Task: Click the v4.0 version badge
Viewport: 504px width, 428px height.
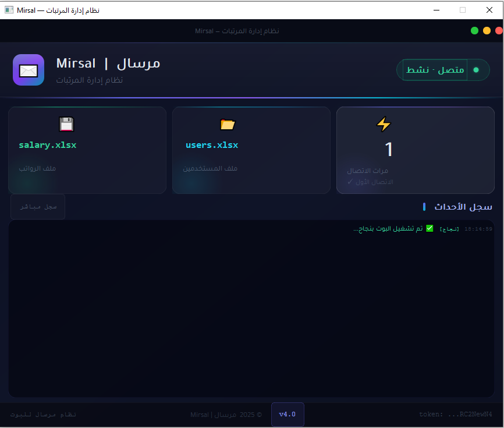Action: click(288, 414)
